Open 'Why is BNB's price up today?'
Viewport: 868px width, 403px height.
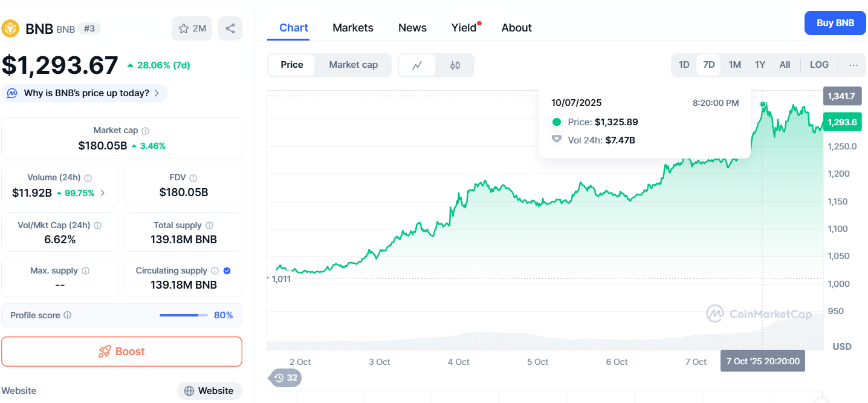click(84, 93)
